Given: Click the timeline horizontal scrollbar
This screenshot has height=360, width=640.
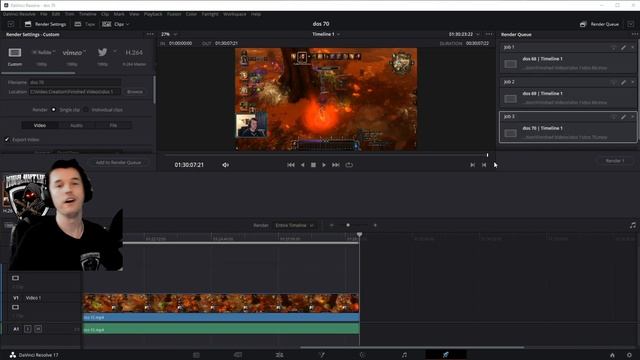Looking at the screenshot, I should (x=412, y=348).
